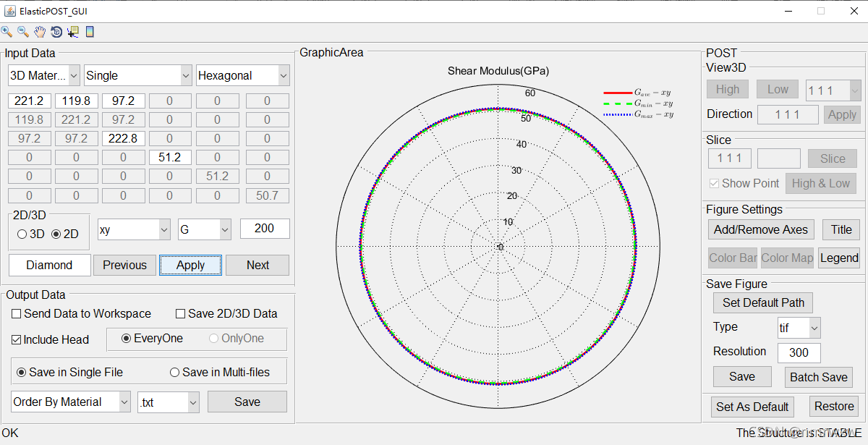Select the 3D radio button
Viewport: 868px width, 445px height.
22,234
